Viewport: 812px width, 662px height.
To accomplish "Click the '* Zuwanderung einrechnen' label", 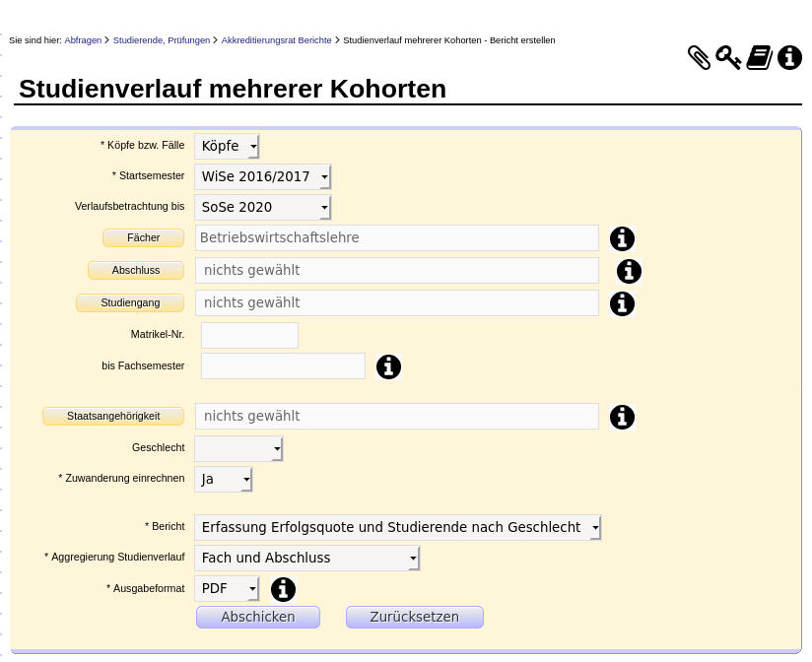I will coord(121,478).
